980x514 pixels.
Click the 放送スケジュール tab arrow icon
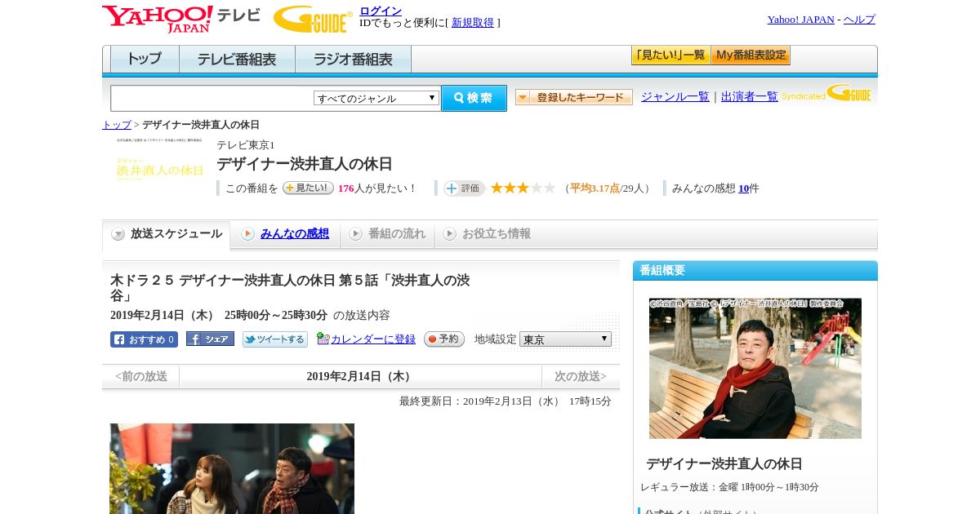(x=118, y=234)
